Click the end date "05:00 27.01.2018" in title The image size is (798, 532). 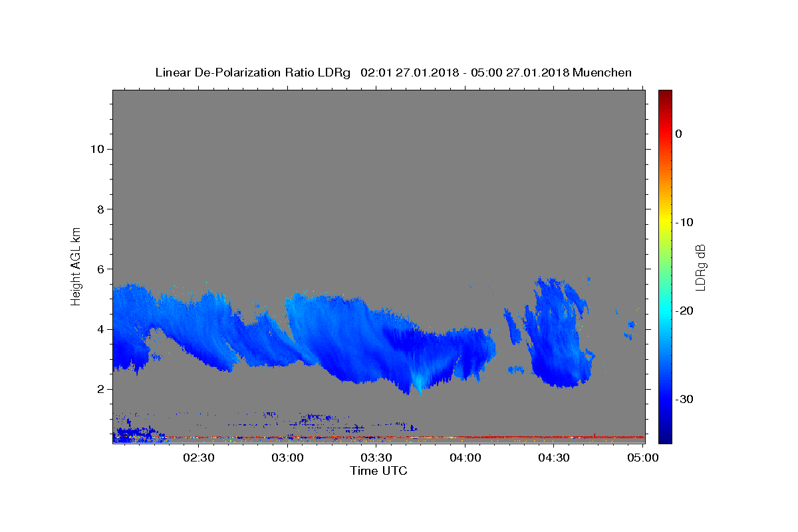(519, 72)
